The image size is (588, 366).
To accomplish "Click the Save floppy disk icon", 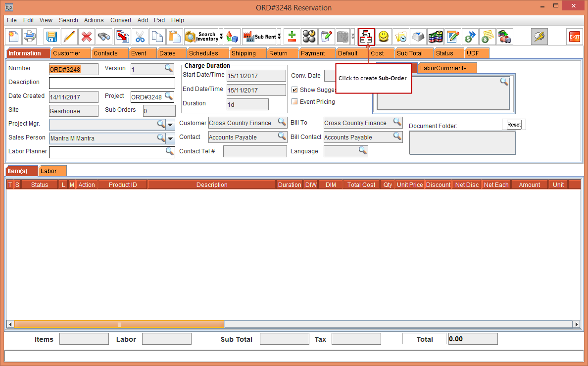I will pos(52,37).
